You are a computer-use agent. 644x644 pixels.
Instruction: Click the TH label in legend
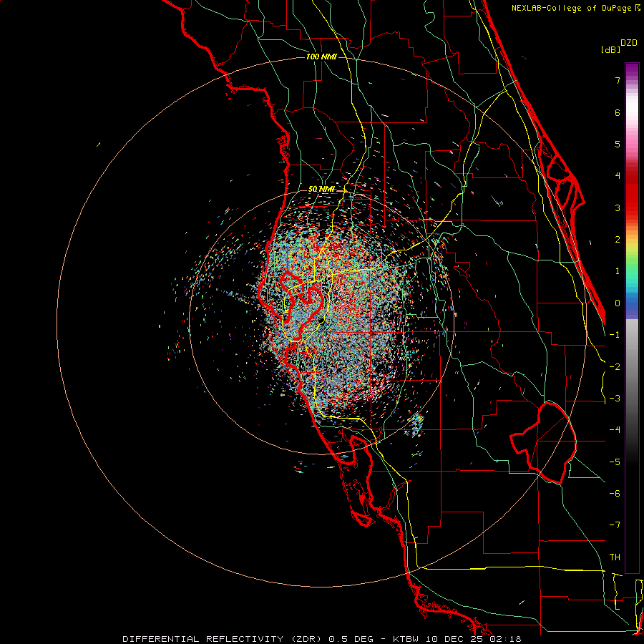pos(615,557)
